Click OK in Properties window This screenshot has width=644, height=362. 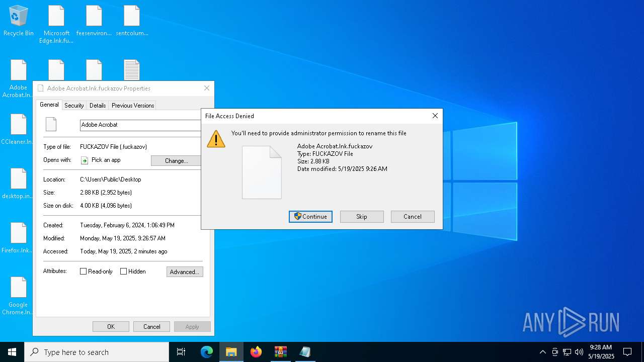[111, 327]
